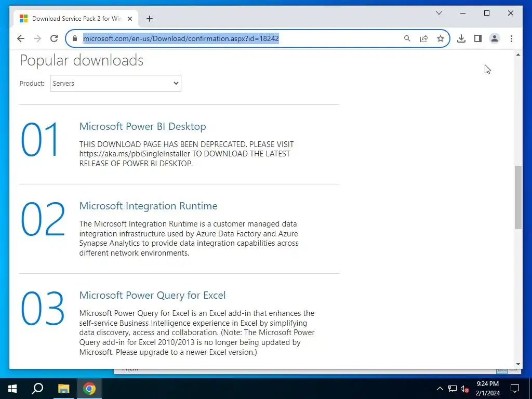
Task: Open Windows taskbar search
Action: click(37, 389)
